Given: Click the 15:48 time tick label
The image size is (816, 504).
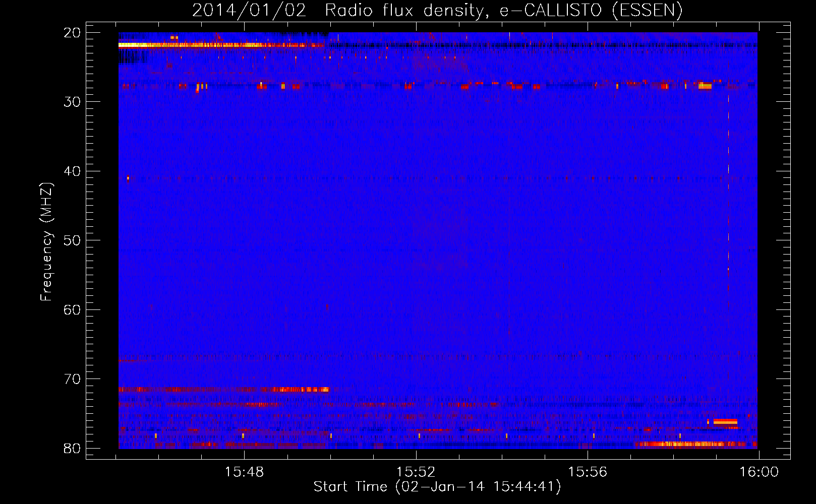Looking at the screenshot, I should (244, 472).
